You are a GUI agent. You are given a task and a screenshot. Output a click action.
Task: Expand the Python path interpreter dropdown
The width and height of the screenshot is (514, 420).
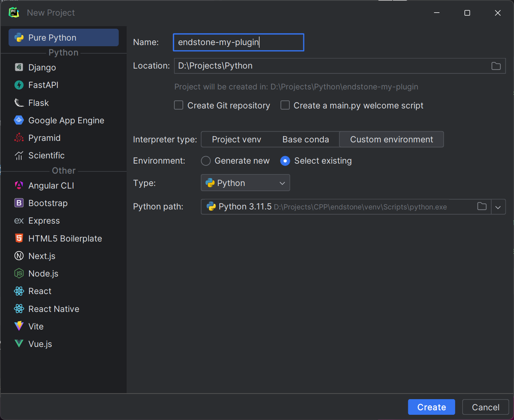coord(498,207)
